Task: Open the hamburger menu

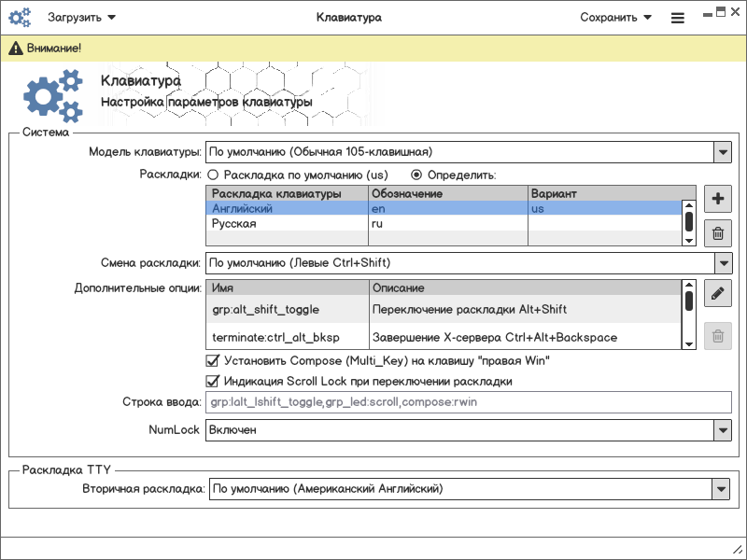Action: coord(677,18)
